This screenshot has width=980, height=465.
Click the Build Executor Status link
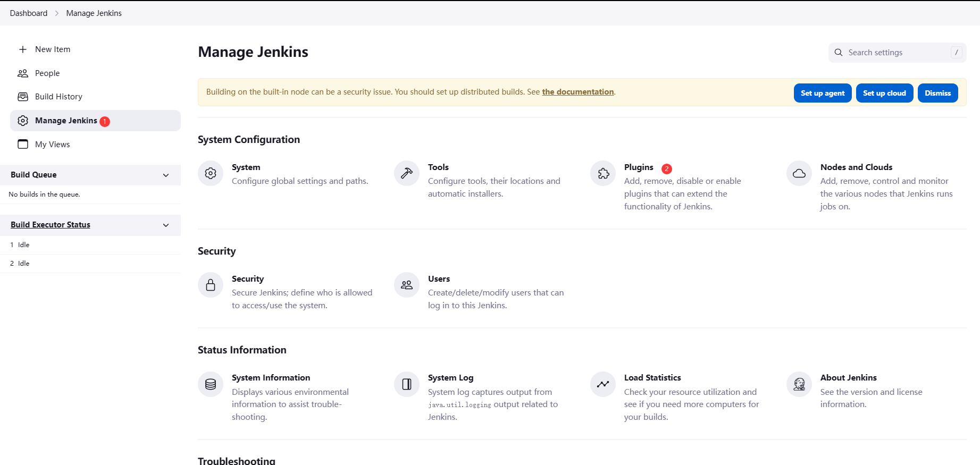[51, 225]
